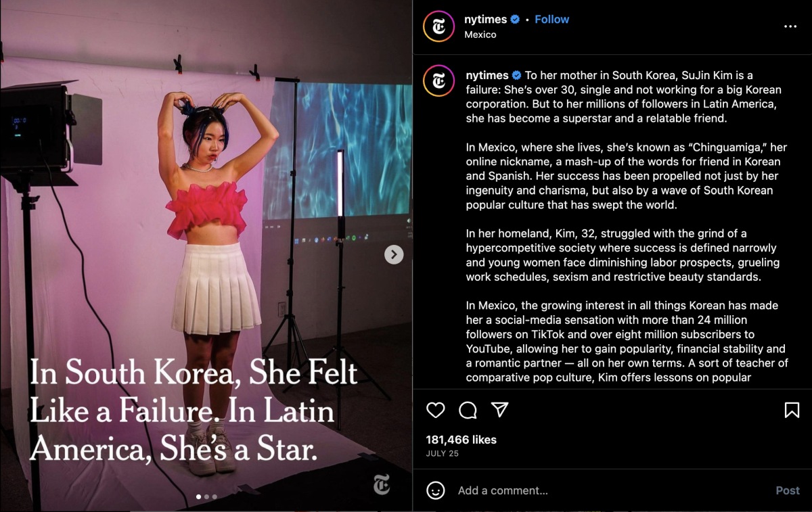Jump to the second carousel dot
The width and height of the screenshot is (812, 512).
[x=206, y=496]
